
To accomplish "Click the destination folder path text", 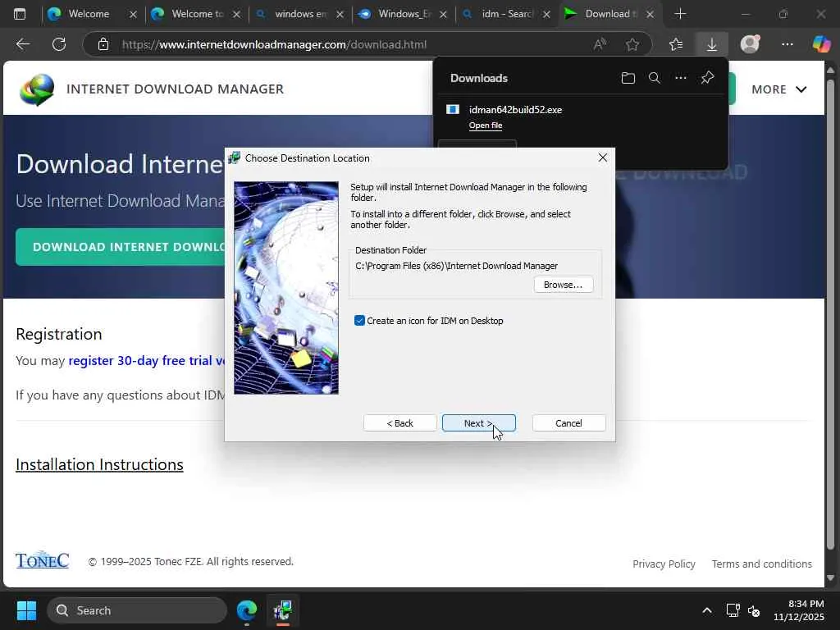I will 456,266.
